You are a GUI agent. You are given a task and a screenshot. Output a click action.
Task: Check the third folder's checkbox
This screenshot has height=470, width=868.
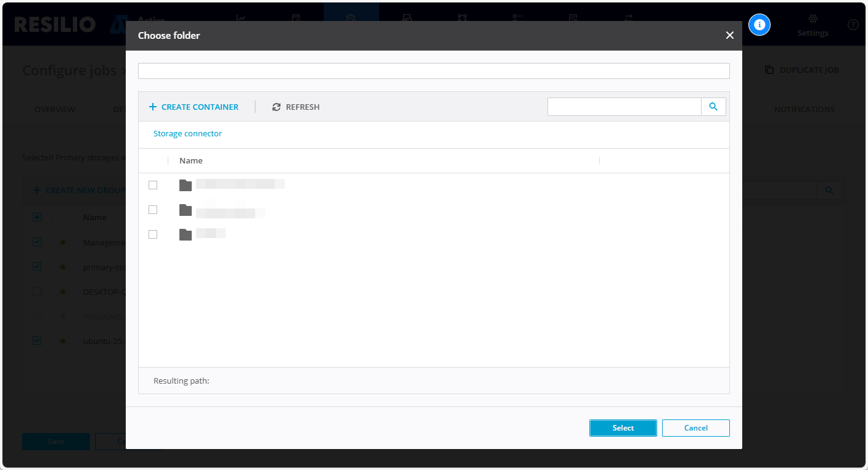[153, 234]
